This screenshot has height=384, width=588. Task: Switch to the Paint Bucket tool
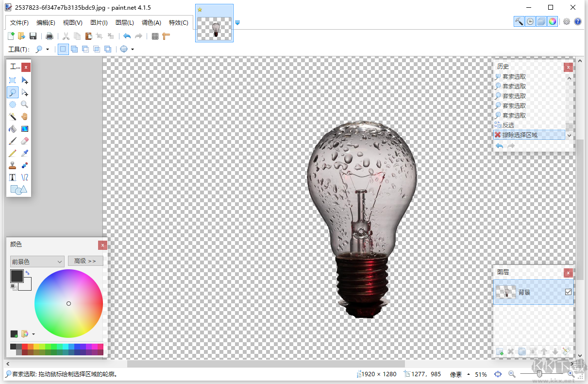[x=13, y=129]
